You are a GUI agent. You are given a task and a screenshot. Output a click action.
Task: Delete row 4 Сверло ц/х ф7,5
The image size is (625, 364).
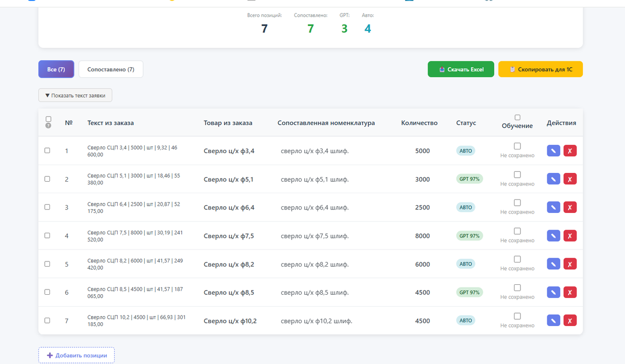(x=570, y=236)
